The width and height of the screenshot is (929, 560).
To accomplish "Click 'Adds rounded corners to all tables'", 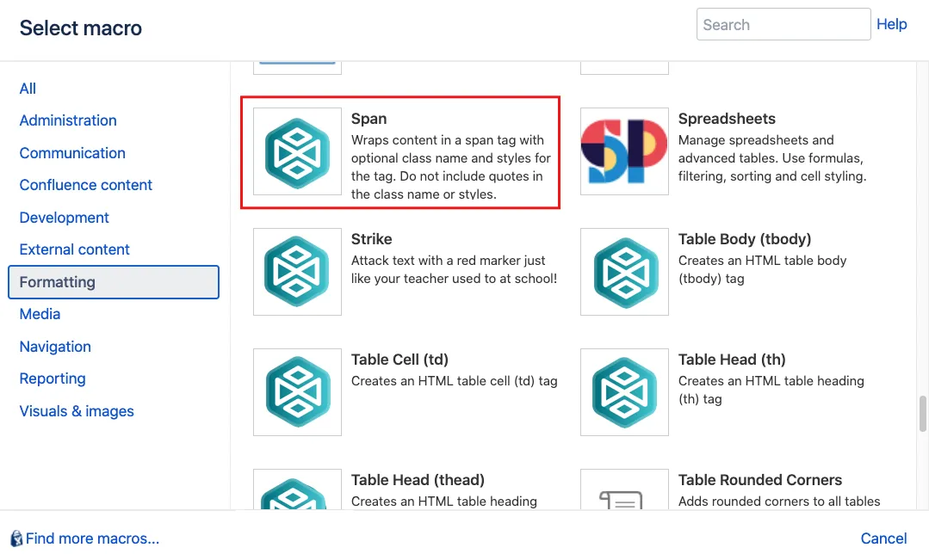I will click(x=779, y=502).
